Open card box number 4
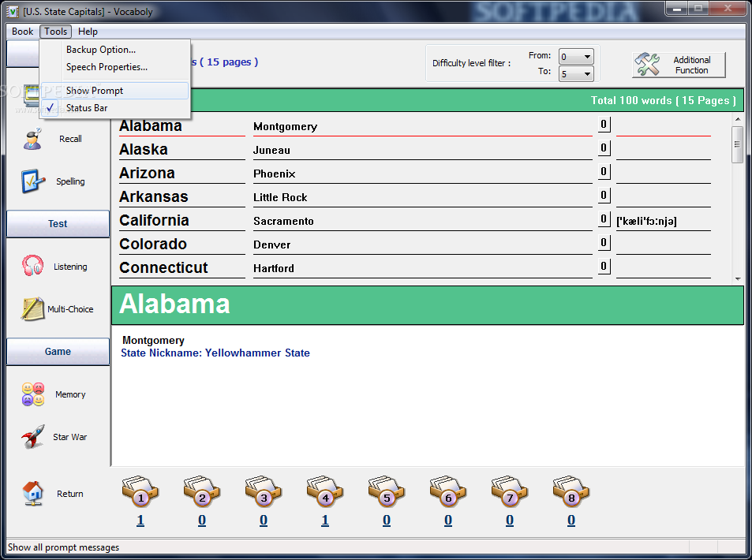 coord(325,491)
